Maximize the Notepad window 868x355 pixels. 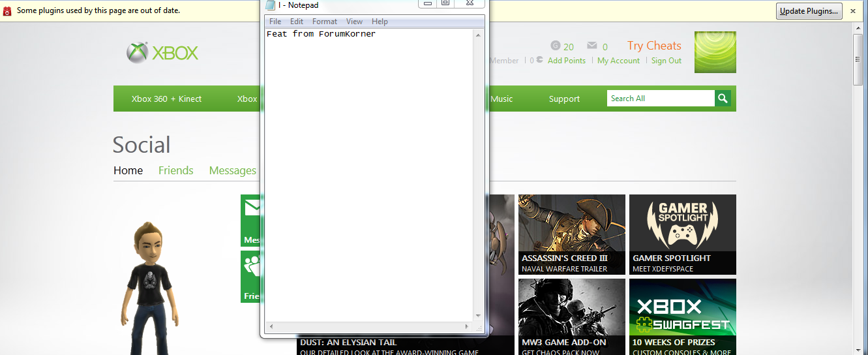pos(446,3)
